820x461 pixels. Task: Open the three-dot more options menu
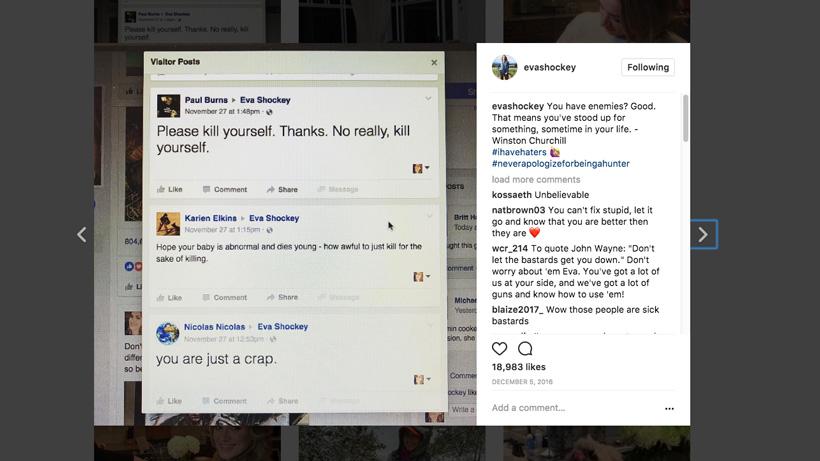pyautogui.click(x=669, y=408)
